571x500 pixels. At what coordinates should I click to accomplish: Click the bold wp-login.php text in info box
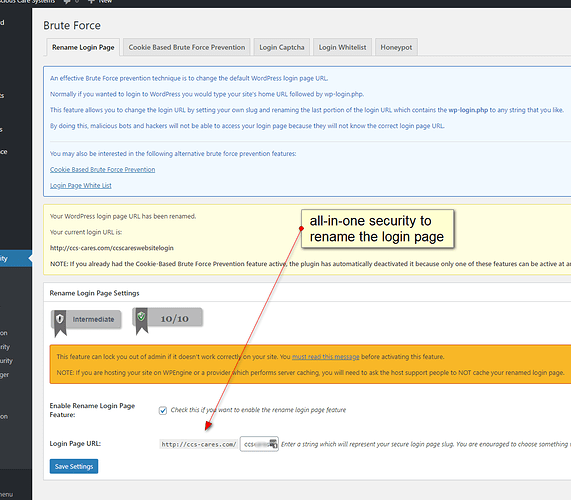pos(468,110)
